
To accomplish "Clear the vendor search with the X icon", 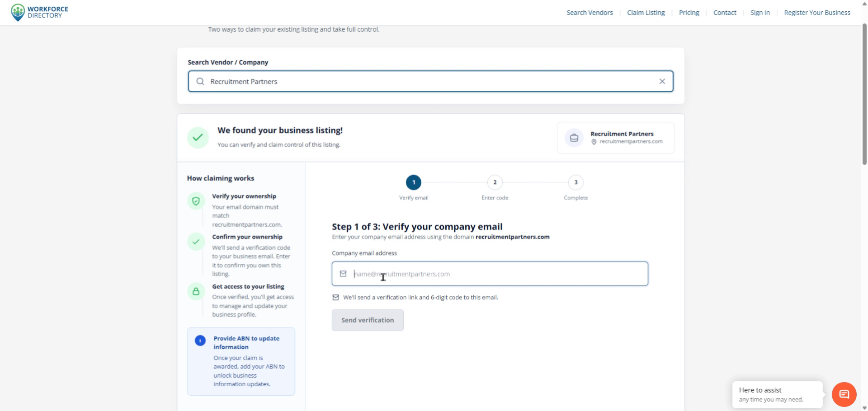I will click(x=662, y=81).
